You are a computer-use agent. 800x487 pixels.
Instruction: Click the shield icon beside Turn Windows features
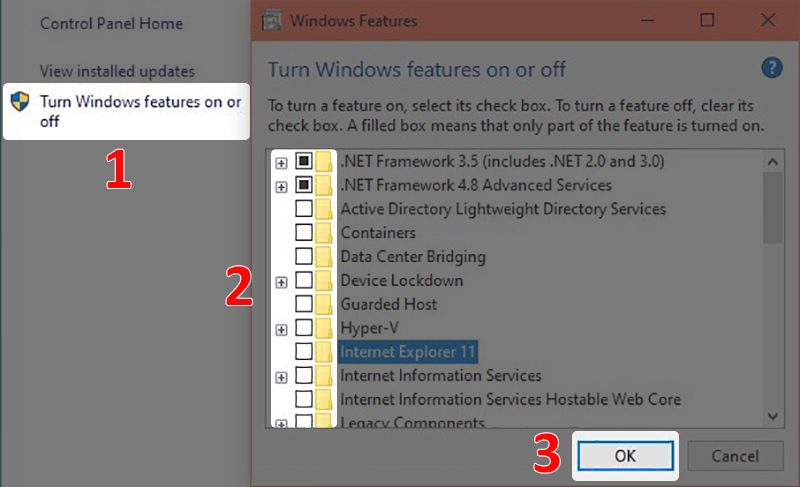(x=20, y=102)
